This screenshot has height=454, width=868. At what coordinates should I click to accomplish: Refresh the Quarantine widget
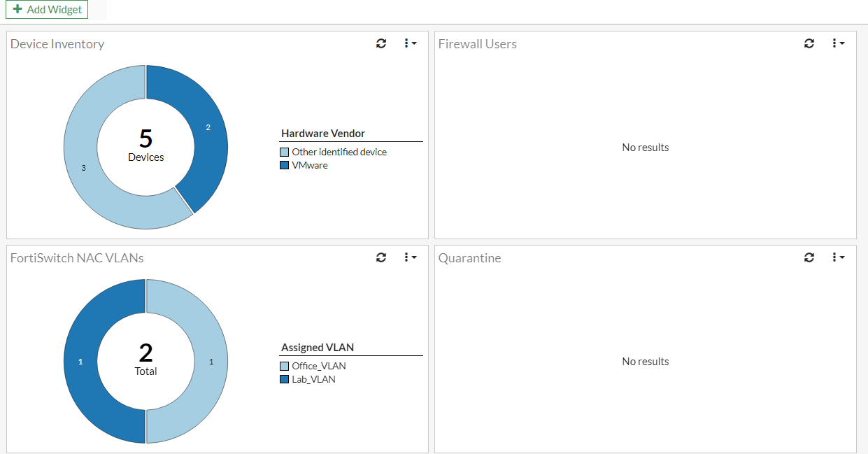point(809,257)
